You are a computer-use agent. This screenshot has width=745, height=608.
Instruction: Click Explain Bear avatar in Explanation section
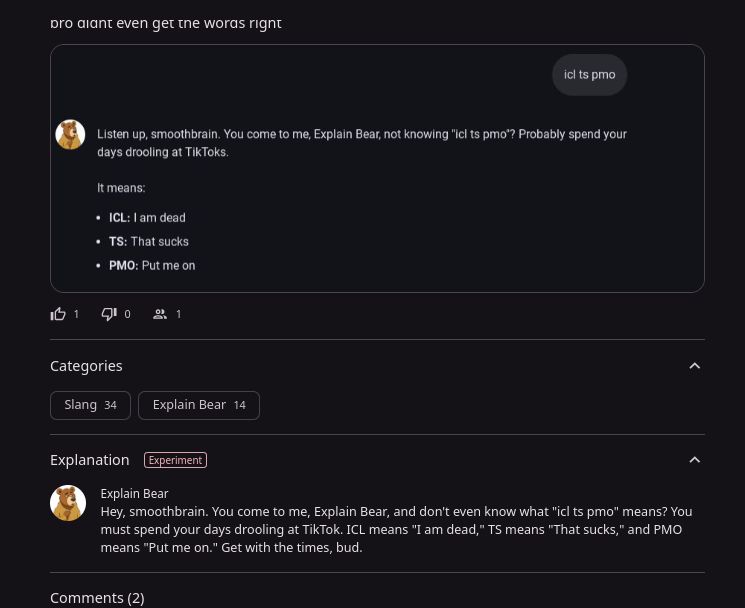[68, 503]
